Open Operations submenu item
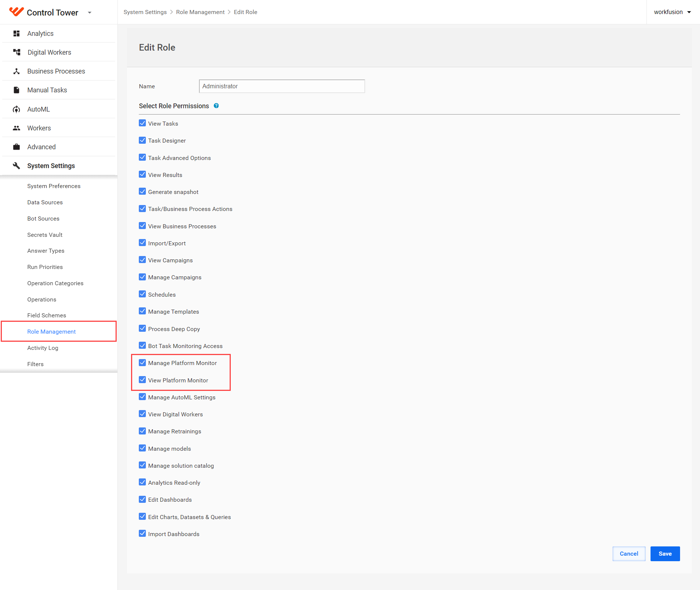Viewport: 700px width, 590px height. pyautogui.click(x=42, y=300)
